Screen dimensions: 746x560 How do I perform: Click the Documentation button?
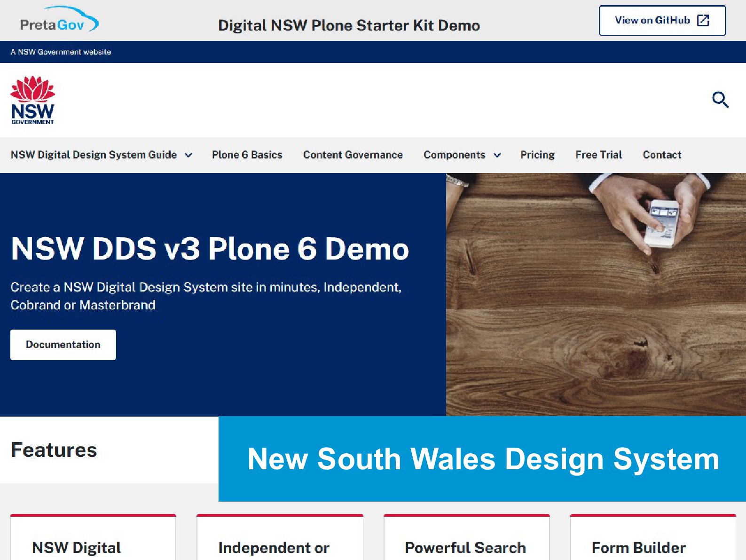[x=63, y=345]
